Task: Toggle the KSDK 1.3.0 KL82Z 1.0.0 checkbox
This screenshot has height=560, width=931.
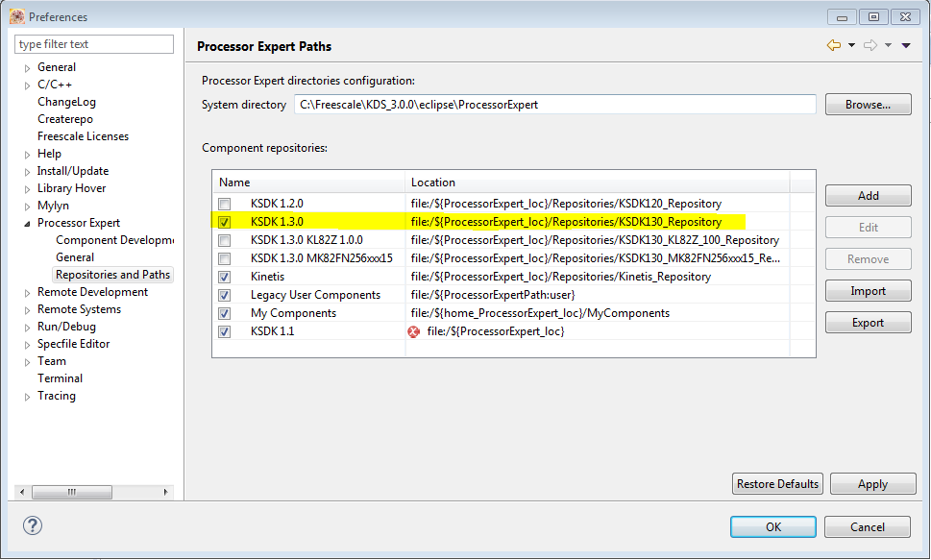Action: 224,240
